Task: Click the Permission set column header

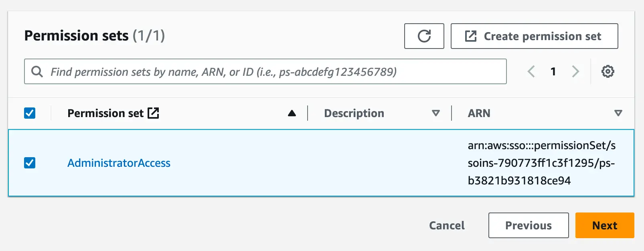Action: coord(105,113)
